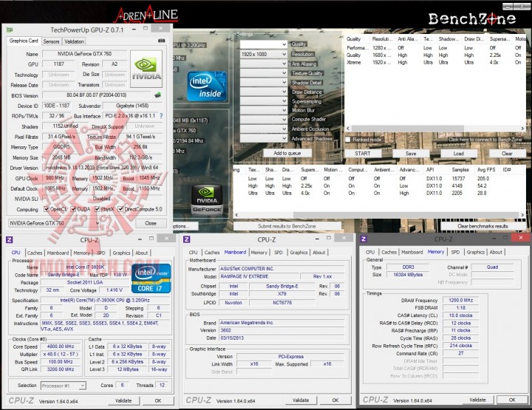Click the START benchmark button
532x410 pixels.
coord(363,154)
